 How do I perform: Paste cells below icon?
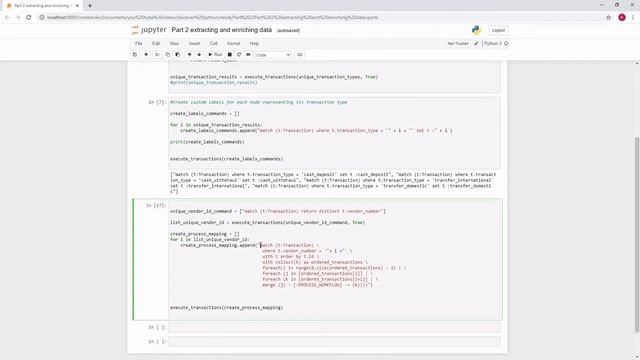tap(178, 55)
